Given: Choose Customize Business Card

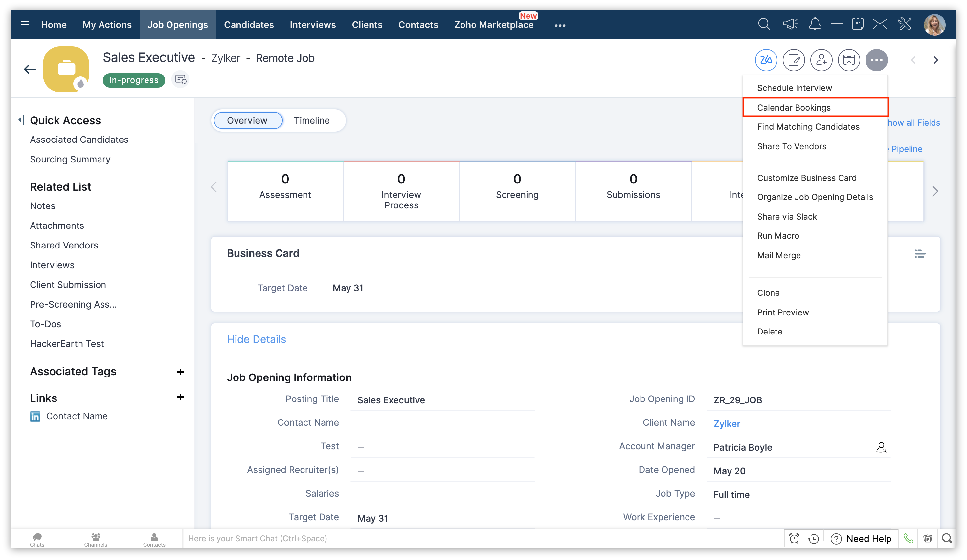Looking at the screenshot, I should pos(816,178).
